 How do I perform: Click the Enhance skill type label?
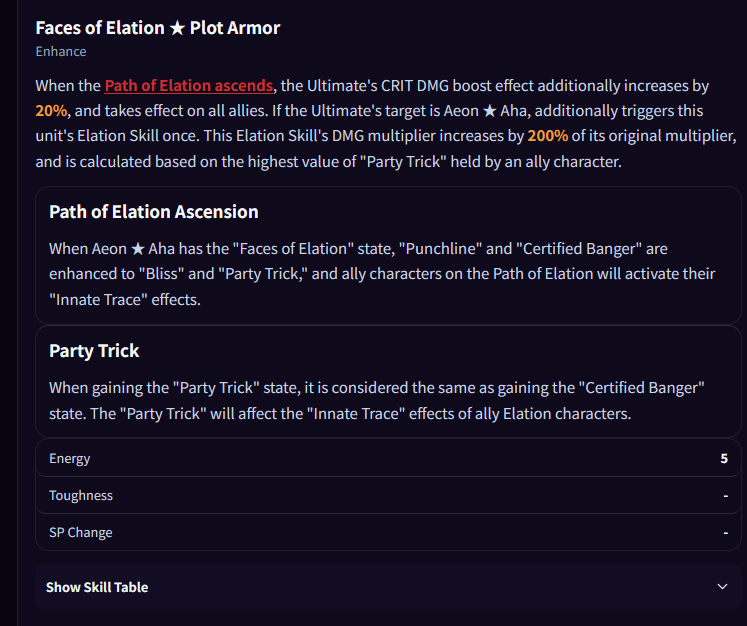[61, 51]
